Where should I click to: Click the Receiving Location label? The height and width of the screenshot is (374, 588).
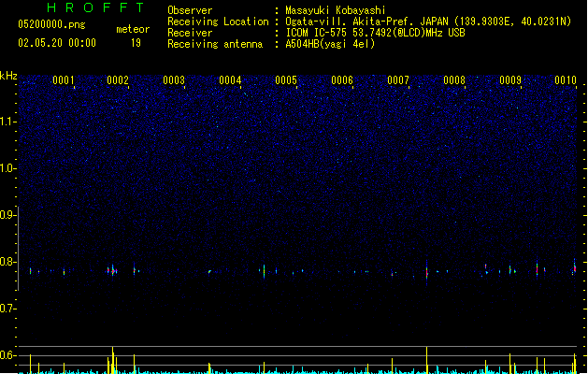click(x=218, y=22)
